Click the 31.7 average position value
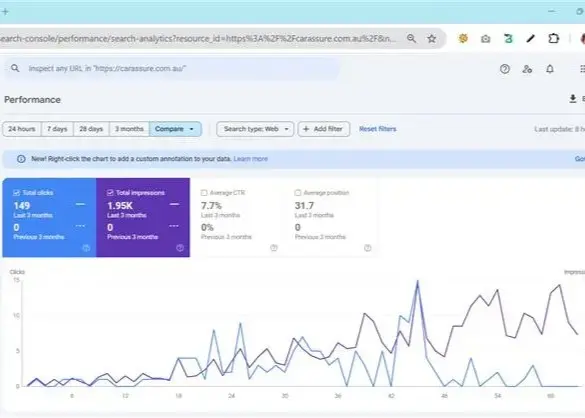Viewport: 585px width, 418px height. [304, 206]
